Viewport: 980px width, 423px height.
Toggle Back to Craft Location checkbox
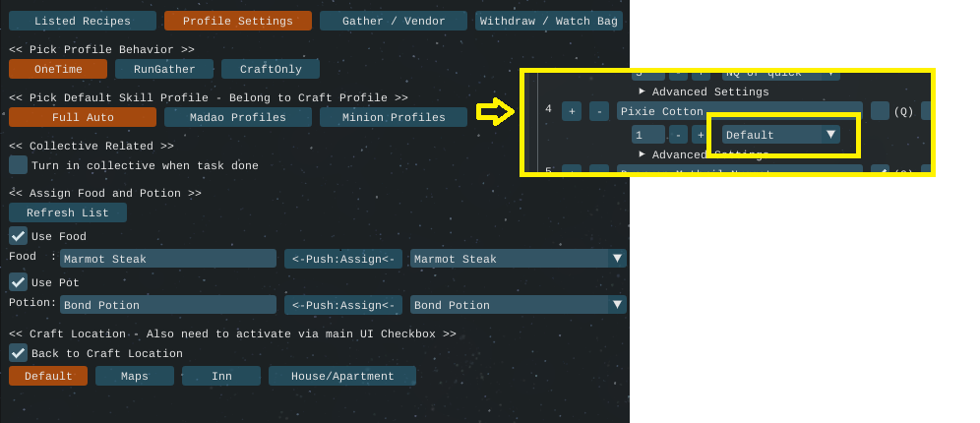[18, 353]
